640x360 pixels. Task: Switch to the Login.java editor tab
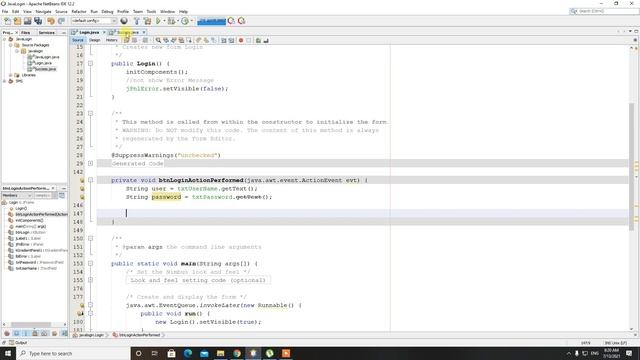pyautogui.click(x=89, y=32)
